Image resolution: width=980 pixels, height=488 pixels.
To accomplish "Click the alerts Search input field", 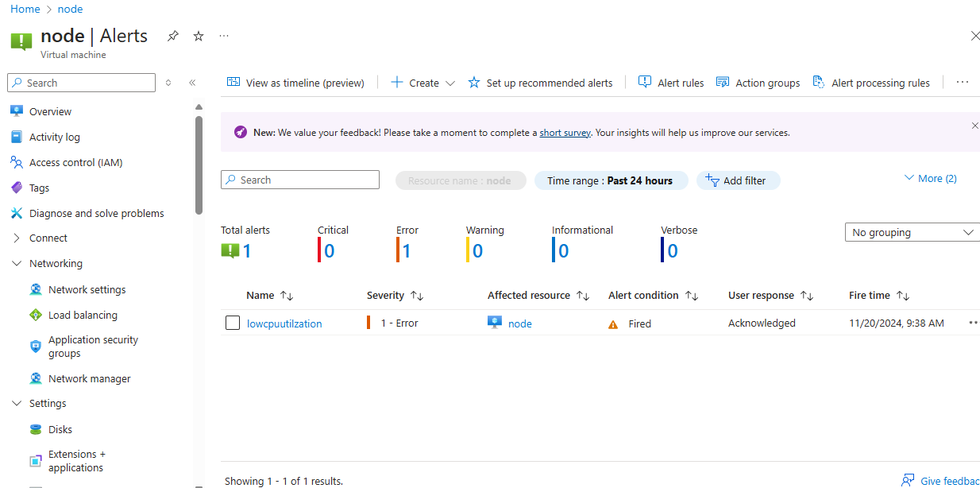I will [300, 180].
